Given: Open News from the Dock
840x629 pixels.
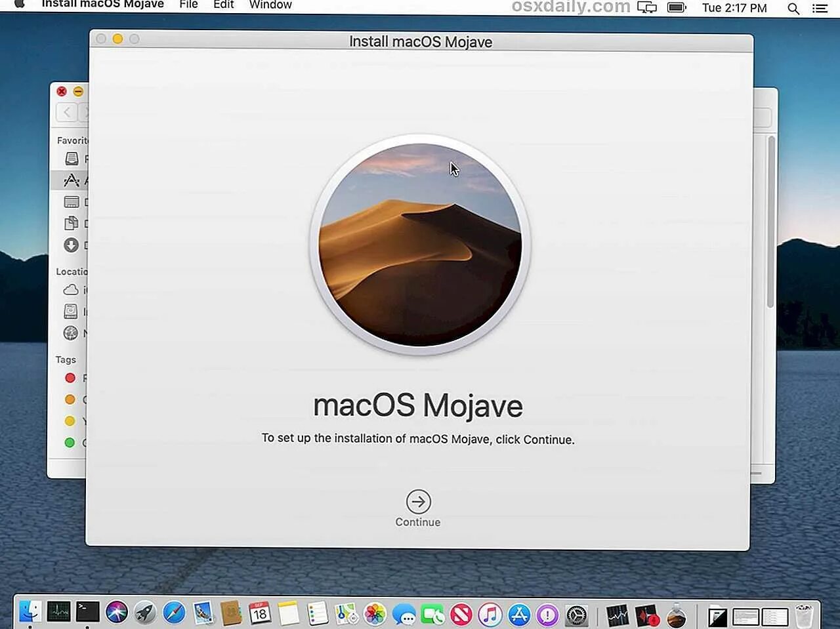Looking at the screenshot, I should (x=461, y=615).
